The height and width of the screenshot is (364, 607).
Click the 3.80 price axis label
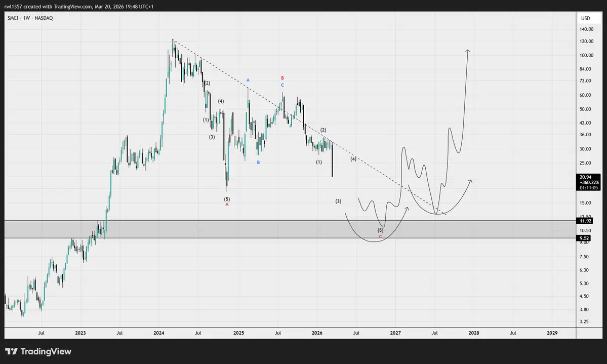[x=584, y=310]
